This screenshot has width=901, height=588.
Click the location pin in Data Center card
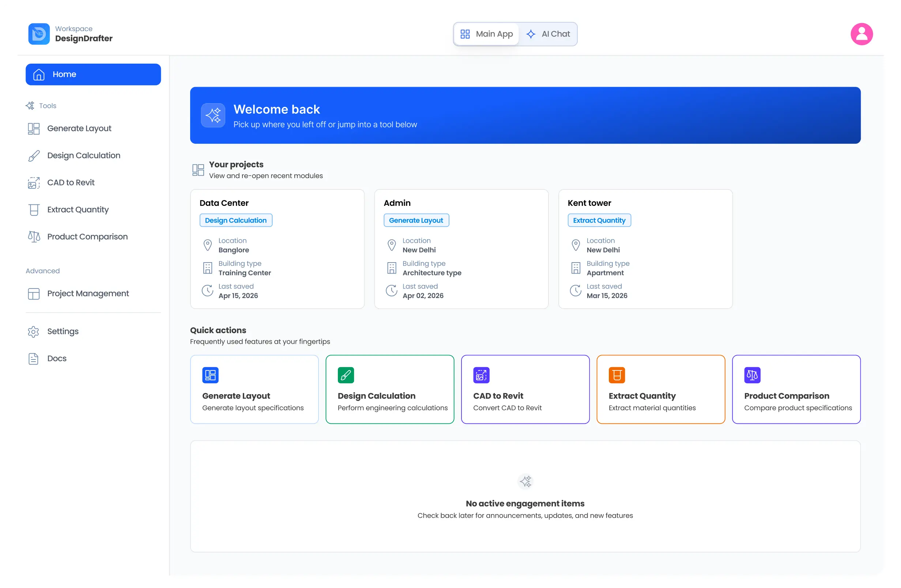(x=207, y=245)
